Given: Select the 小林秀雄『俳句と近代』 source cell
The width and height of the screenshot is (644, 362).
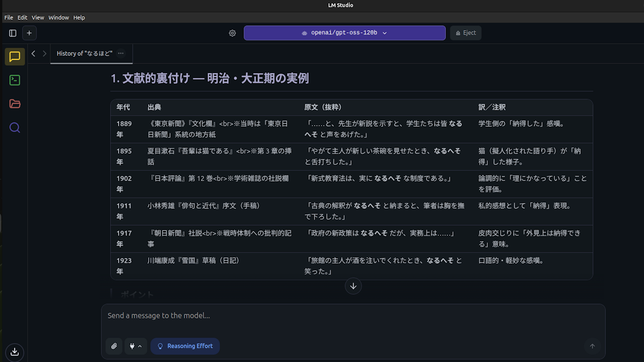Looking at the screenshot, I should click(221, 212).
